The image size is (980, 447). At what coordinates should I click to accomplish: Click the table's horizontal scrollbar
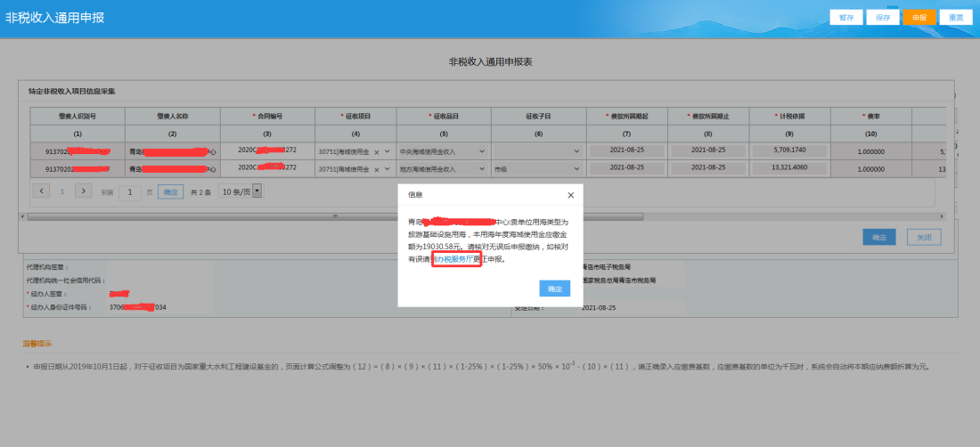click(335, 215)
